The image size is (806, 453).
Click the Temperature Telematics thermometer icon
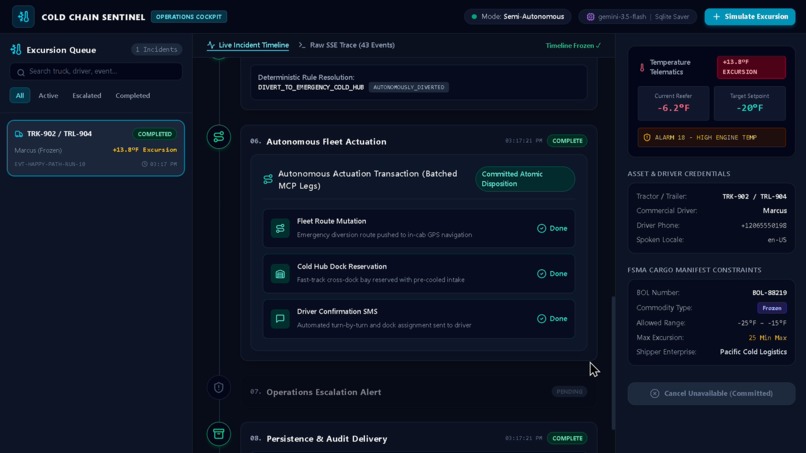click(x=642, y=67)
